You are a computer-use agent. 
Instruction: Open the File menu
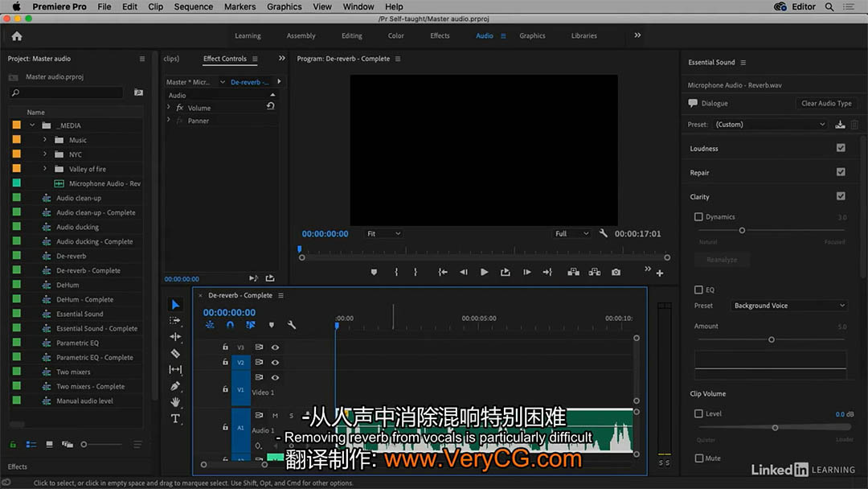[104, 6]
